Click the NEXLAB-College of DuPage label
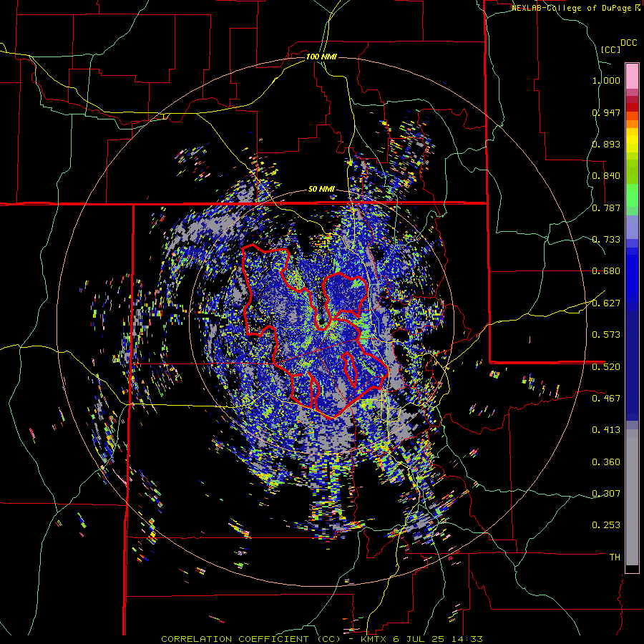Viewport: 644px width, 644px height. coord(571,8)
